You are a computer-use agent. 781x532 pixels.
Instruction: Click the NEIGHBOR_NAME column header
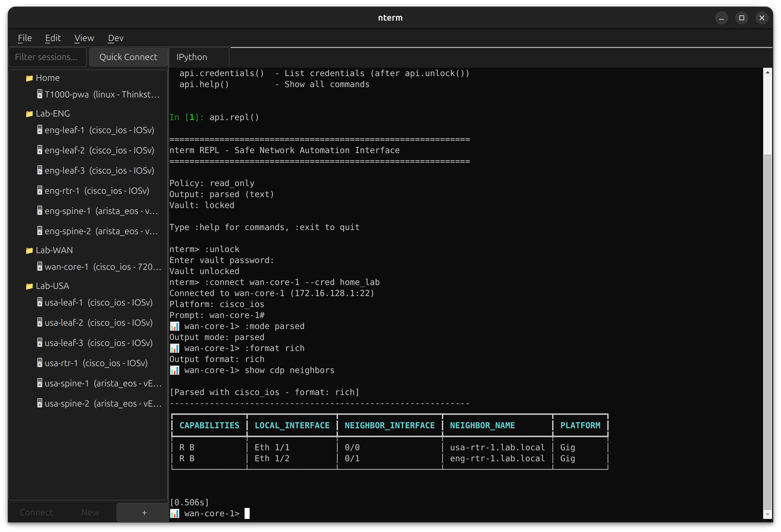(x=482, y=426)
